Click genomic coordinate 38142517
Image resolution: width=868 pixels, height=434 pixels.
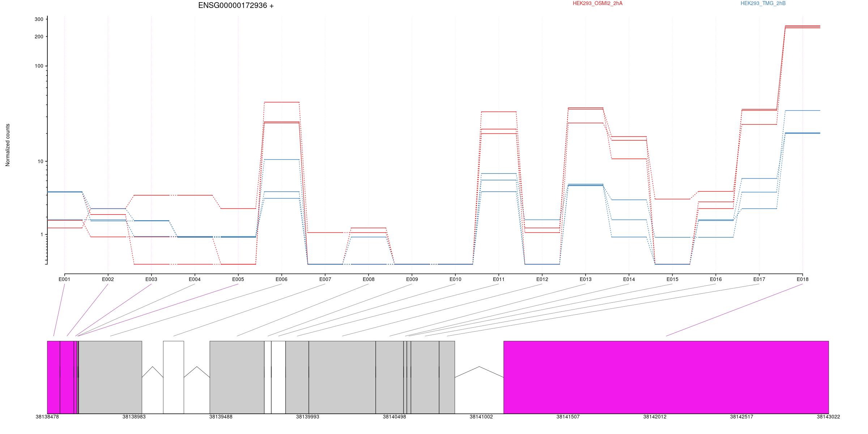pyautogui.click(x=741, y=417)
